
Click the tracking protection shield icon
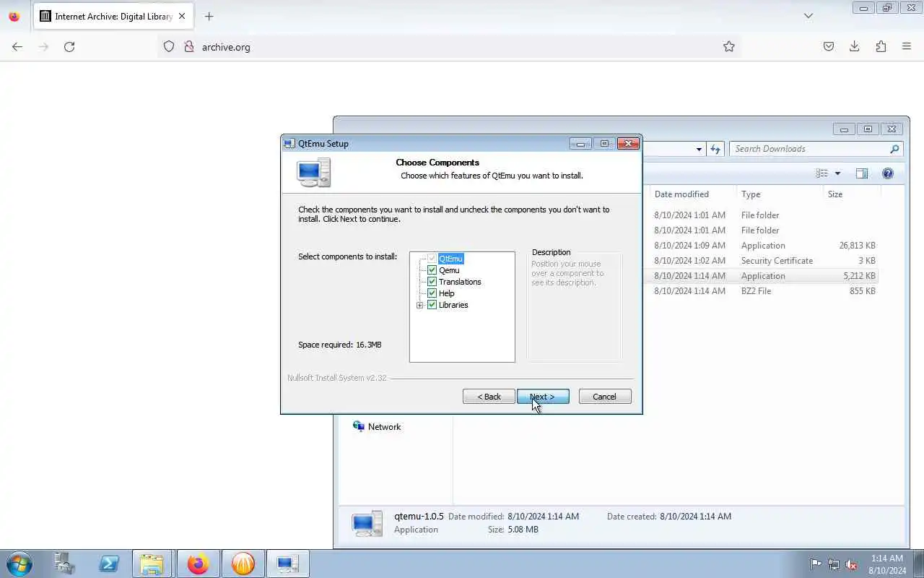pyautogui.click(x=169, y=46)
